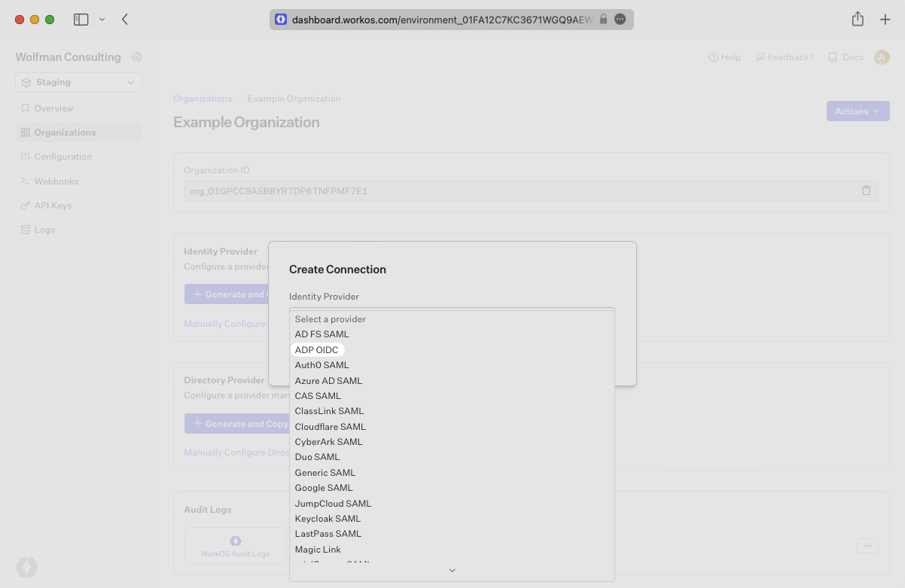Screen dimensions: 905x588
Task: Open Docs via its book icon
Action: click(831, 56)
